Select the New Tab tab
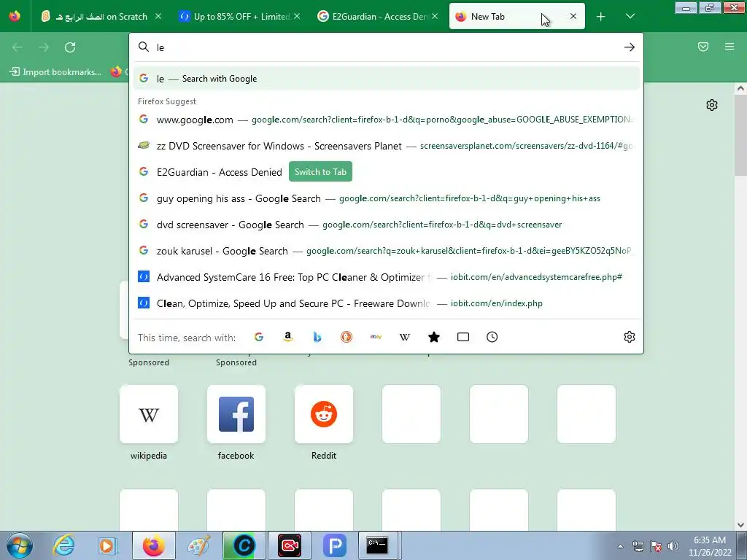747x560 pixels. pos(517,17)
